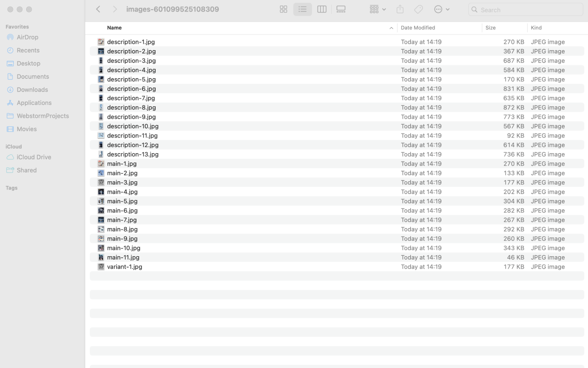Click the 46 KB size value
This screenshot has width=588, height=368.
pyautogui.click(x=515, y=257)
